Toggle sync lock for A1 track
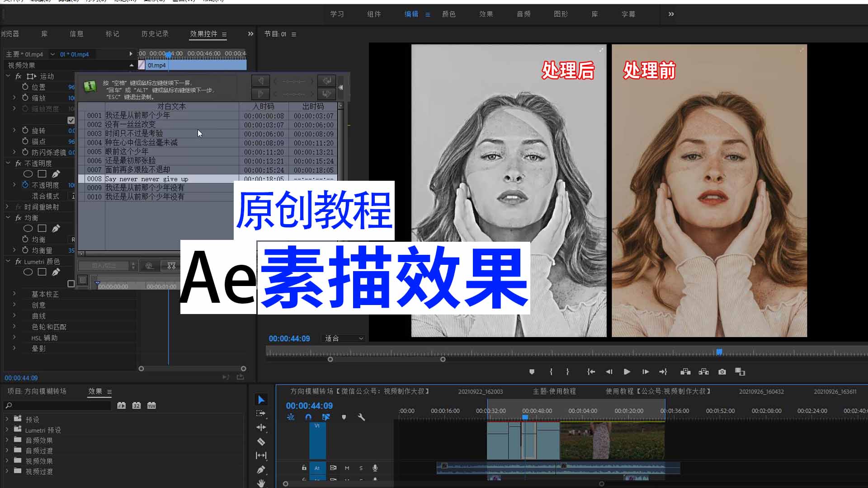The height and width of the screenshot is (488, 868). coord(333,468)
